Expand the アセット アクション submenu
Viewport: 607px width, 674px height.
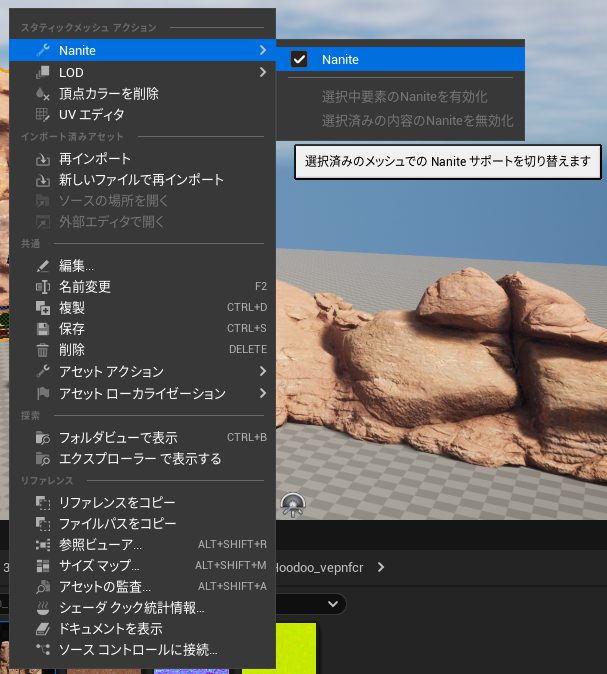(263, 372)
